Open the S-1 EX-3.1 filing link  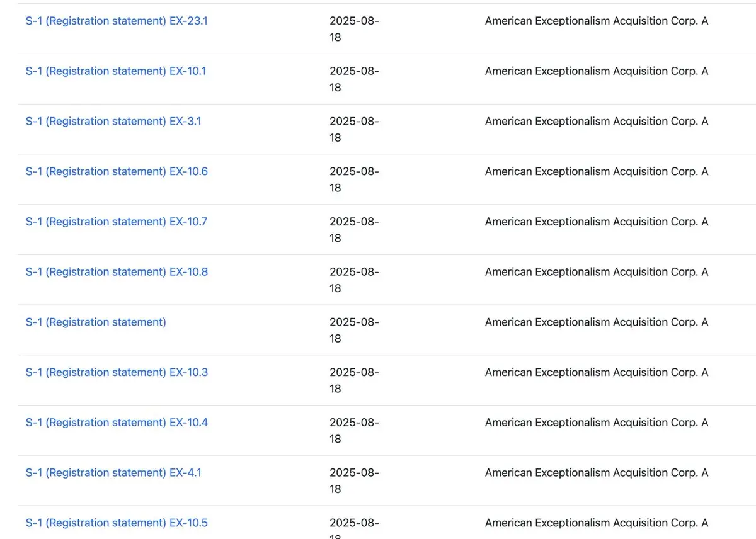tap(113, 121)
